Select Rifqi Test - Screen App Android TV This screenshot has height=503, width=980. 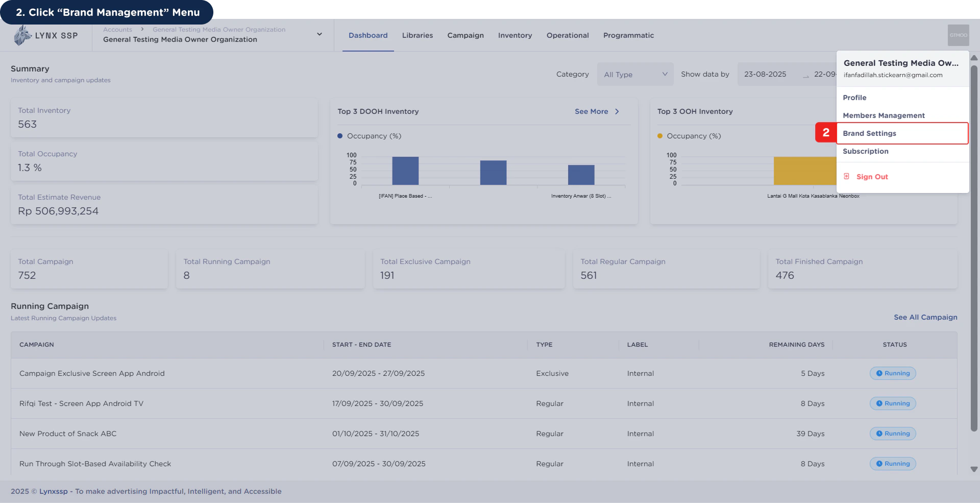point(484,403)
